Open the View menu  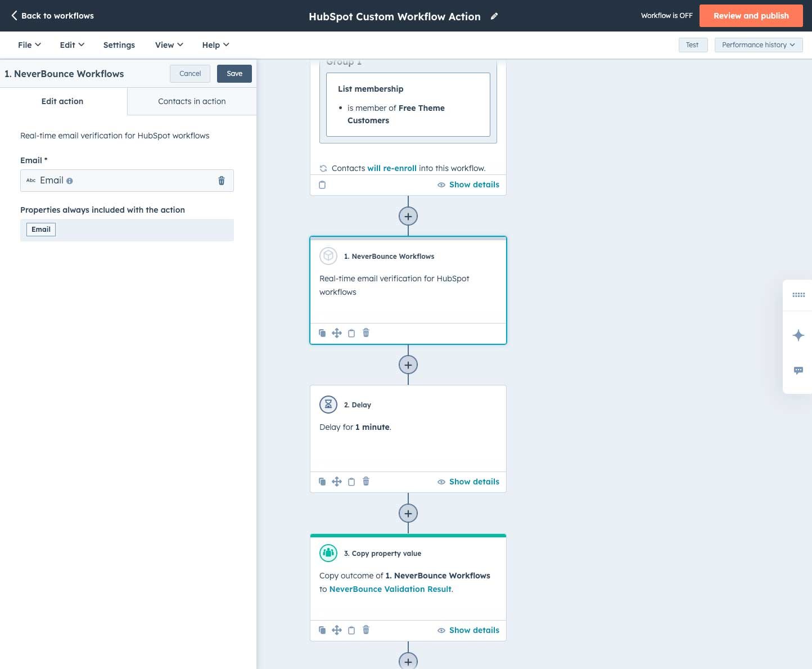(x=169, y=45)
